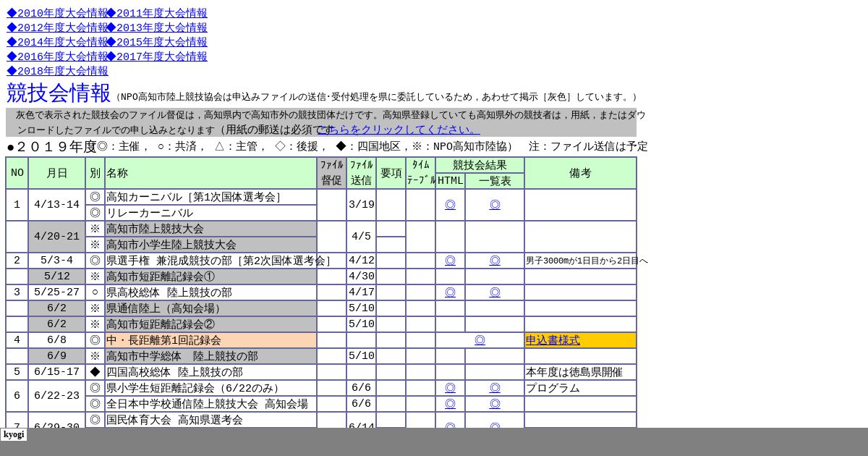Click the 4/12 file send date
This screenshot has height=456, width=868.
pyautogui.click(x=361, y=261)
